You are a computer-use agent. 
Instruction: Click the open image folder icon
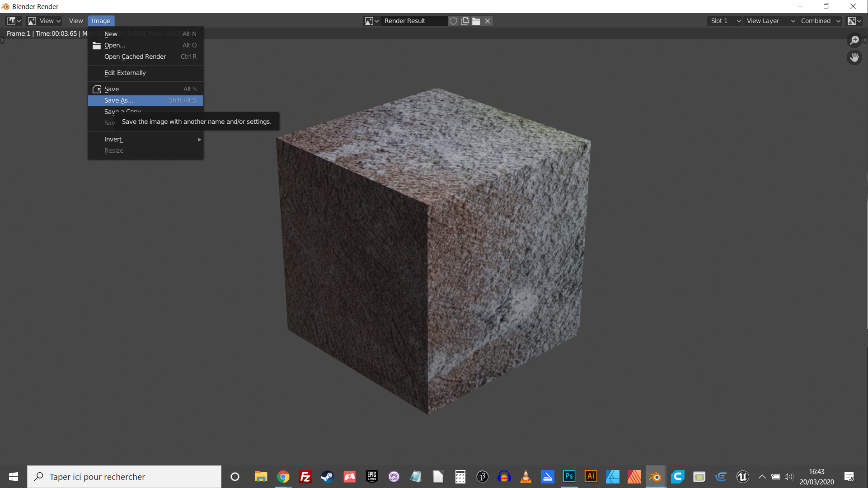[476, 21]
